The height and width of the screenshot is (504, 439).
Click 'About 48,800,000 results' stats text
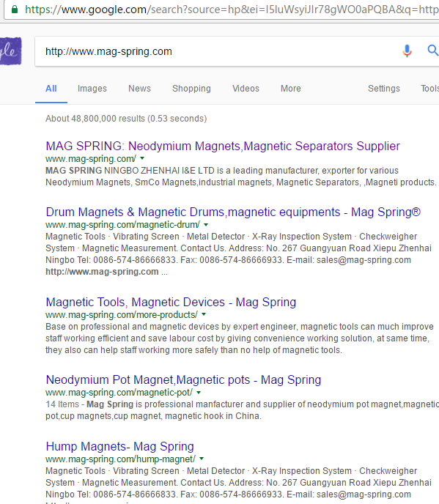coord(126,119)
